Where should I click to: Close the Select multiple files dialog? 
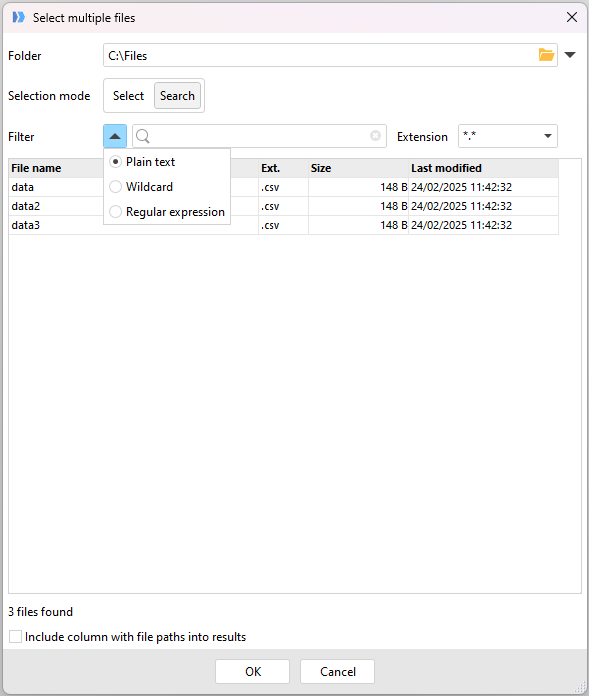point(572,17)
